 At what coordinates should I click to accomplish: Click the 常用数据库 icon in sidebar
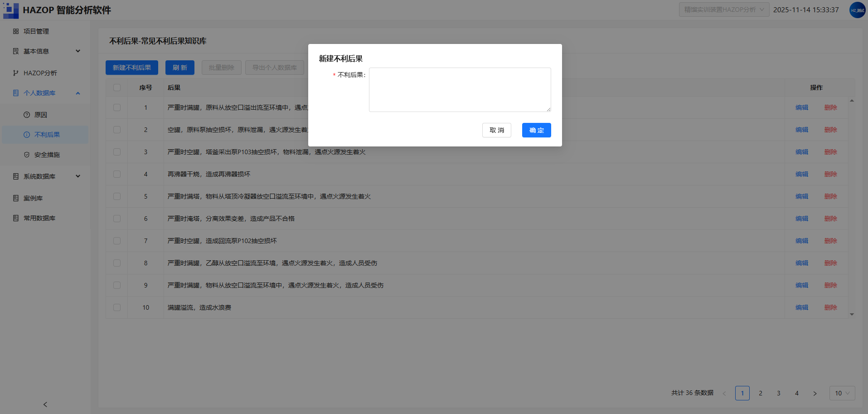16,218
